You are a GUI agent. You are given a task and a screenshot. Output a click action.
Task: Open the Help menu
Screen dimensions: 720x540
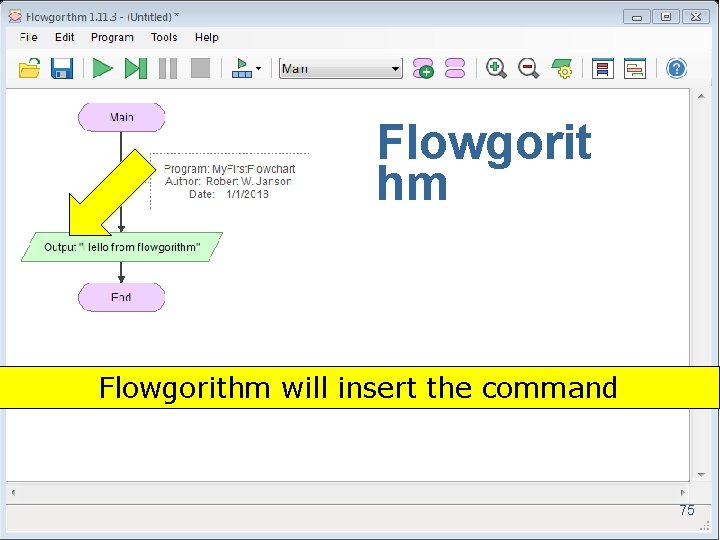point(207,37)
